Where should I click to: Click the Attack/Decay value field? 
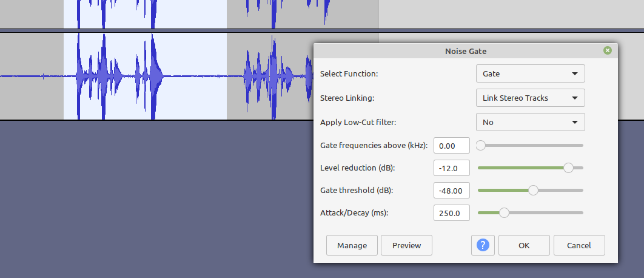[452, 213]
